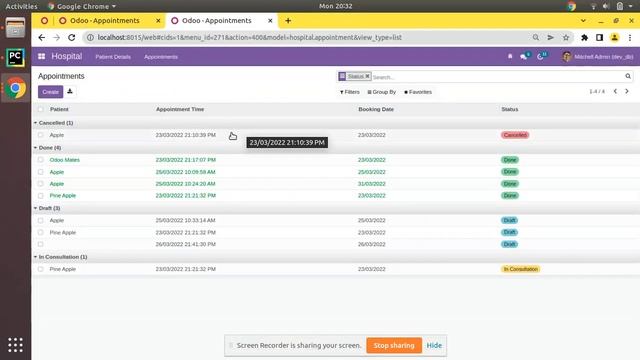Hide the screen sharing notice
640x360 pixels.
pos(434,345)
